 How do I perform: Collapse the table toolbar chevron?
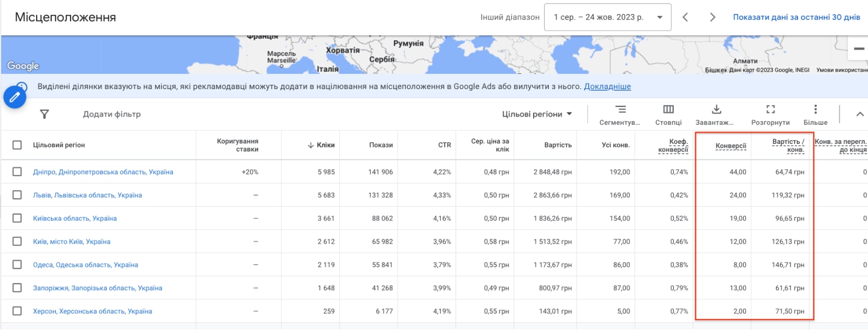pos(859,114)
